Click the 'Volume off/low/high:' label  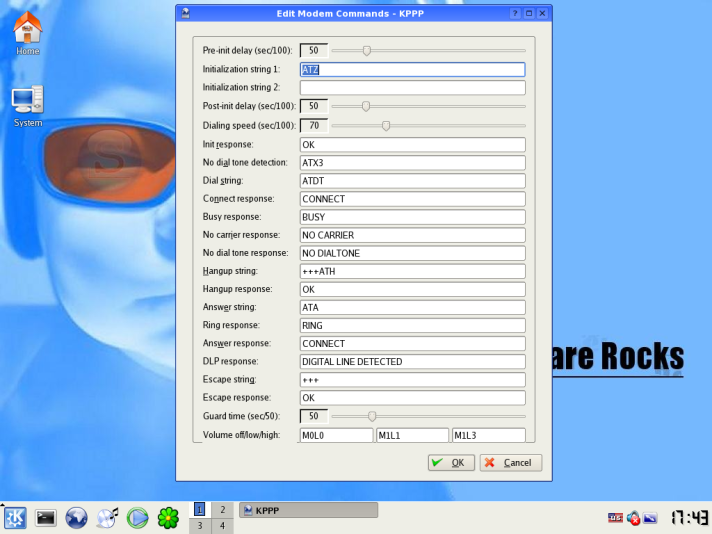coord(241,435)
